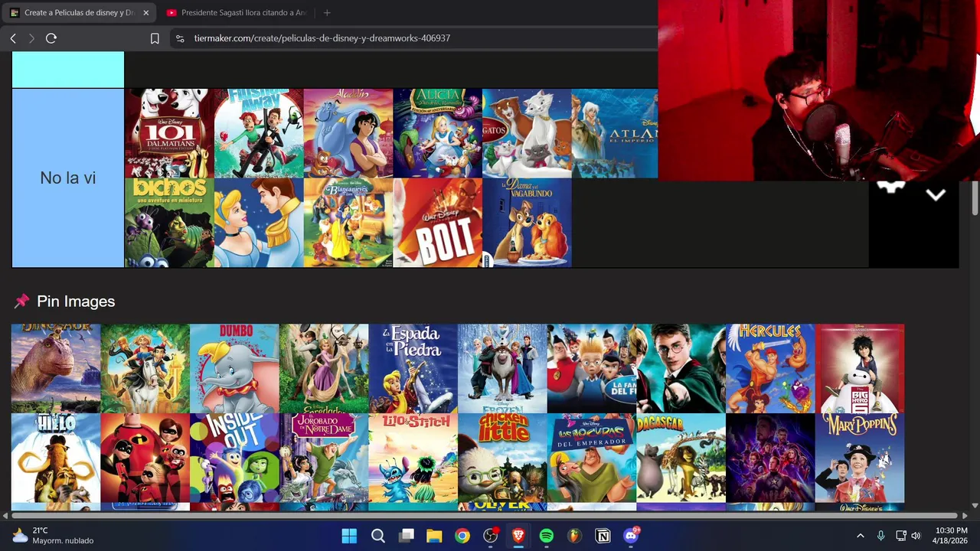Select the Inside Out poster

(x=234, y=458)
